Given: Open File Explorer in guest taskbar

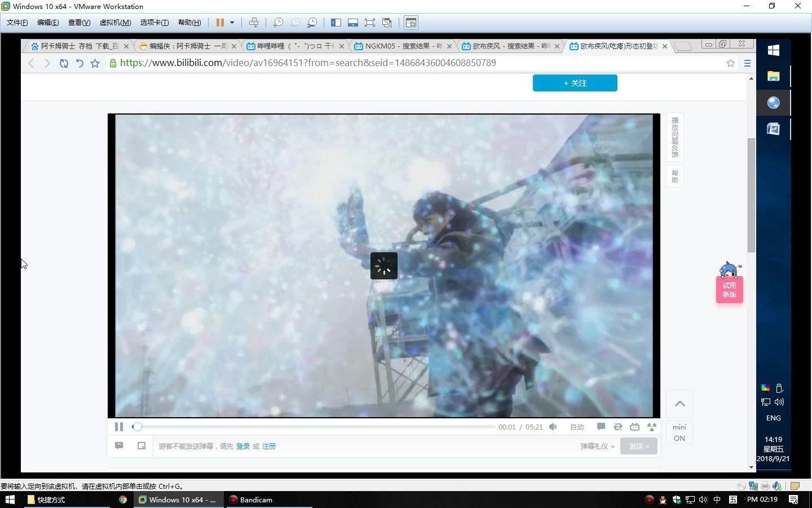Looking at the screenshot, I should pos(774,76).
